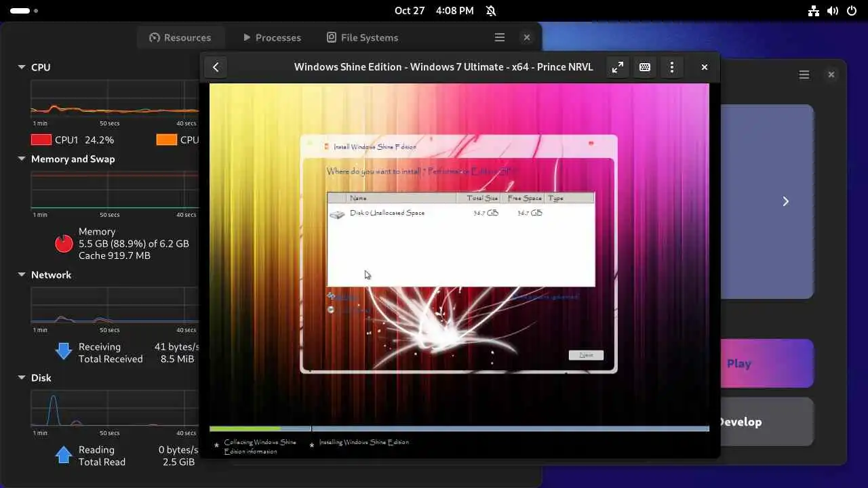Click the blue Reading up arrow icon

64,454
